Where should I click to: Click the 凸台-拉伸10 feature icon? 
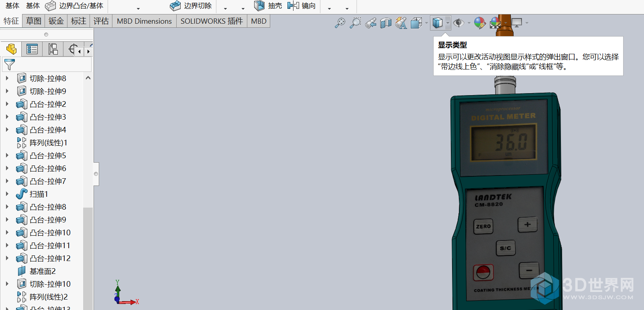[22, 232]
